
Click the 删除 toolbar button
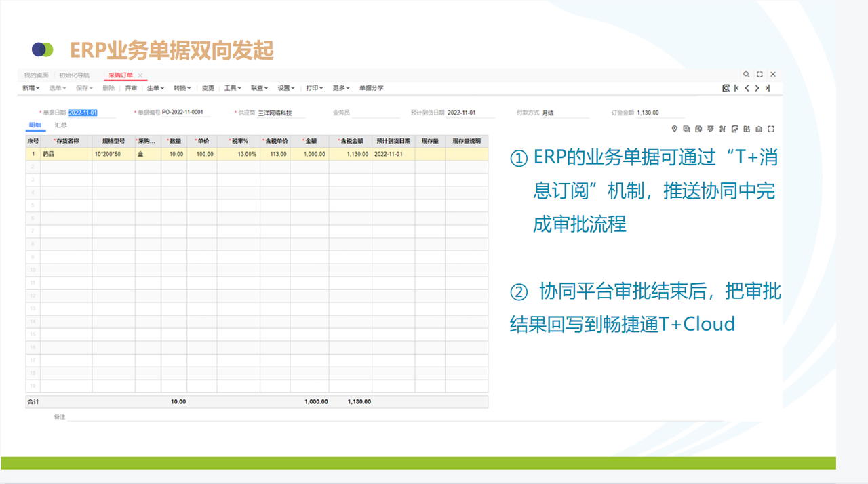click(108, 88)
